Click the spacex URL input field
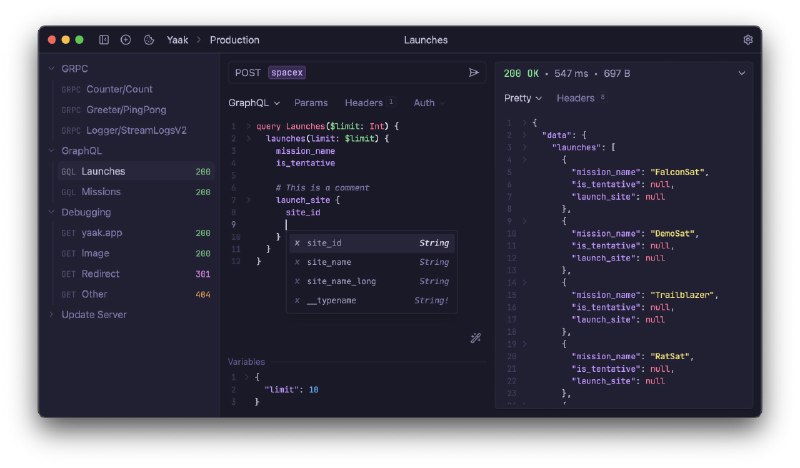 tap(360, 72)
